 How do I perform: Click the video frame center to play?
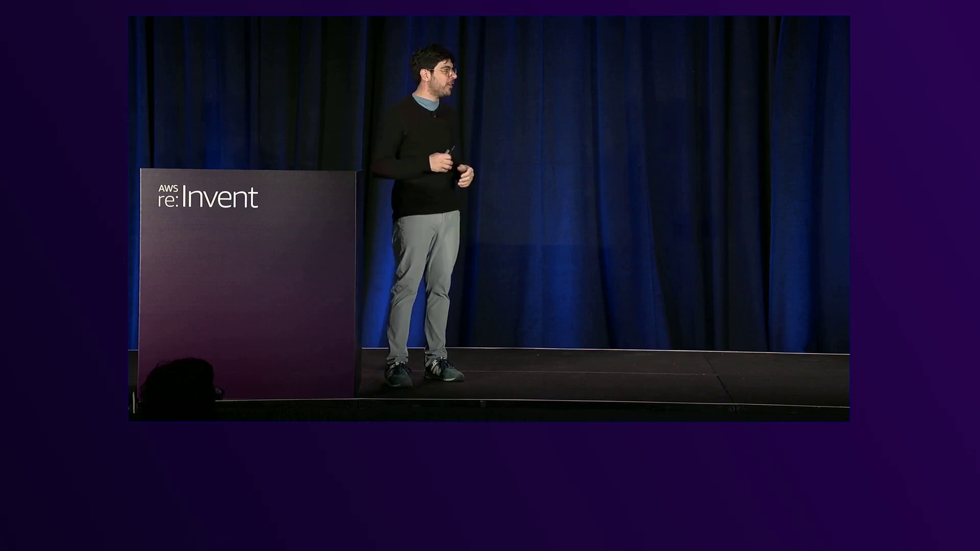click(489, 218)
